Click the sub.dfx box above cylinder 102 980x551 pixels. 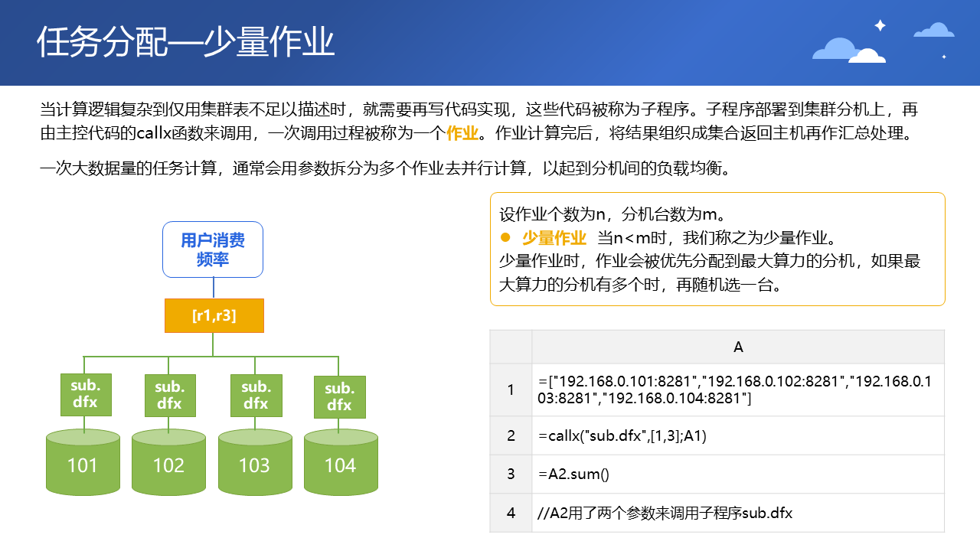click(170, 395)
